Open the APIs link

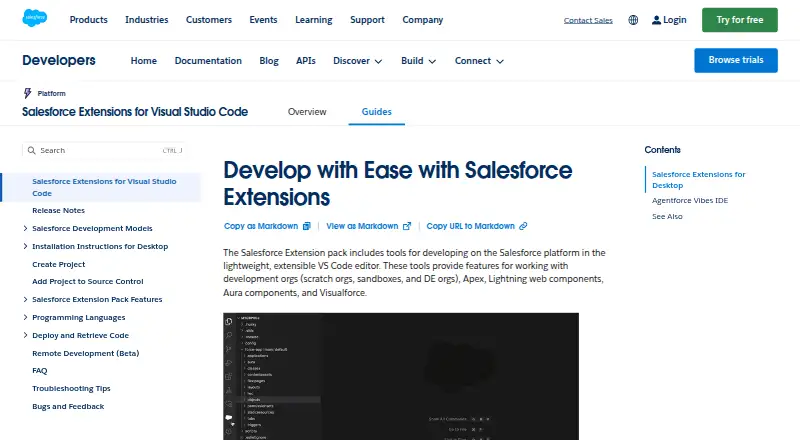[306, 61]
